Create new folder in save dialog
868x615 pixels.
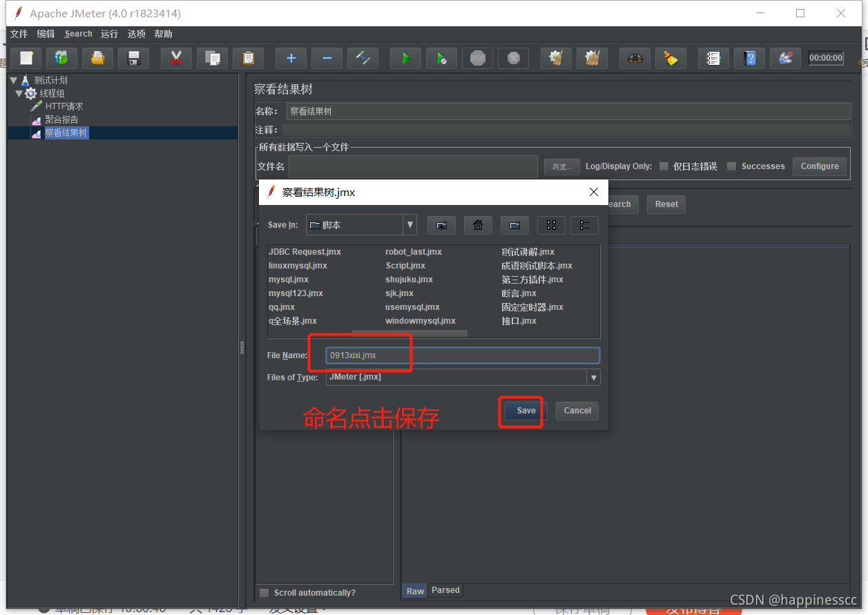[514, 225]
